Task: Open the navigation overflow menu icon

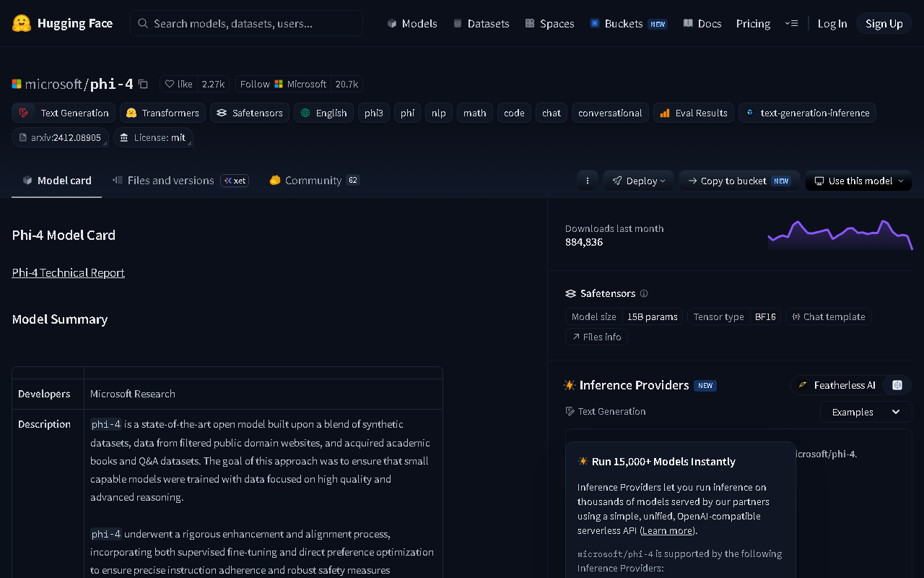Action: pyautogui.click(x=791, y=23)
